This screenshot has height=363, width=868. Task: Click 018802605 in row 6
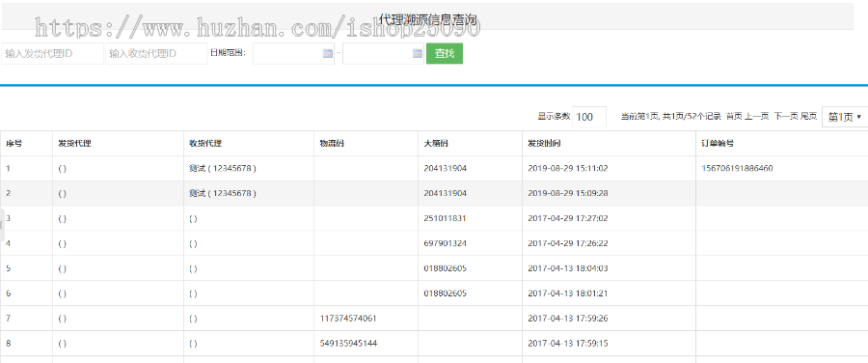tap(445, 293)
